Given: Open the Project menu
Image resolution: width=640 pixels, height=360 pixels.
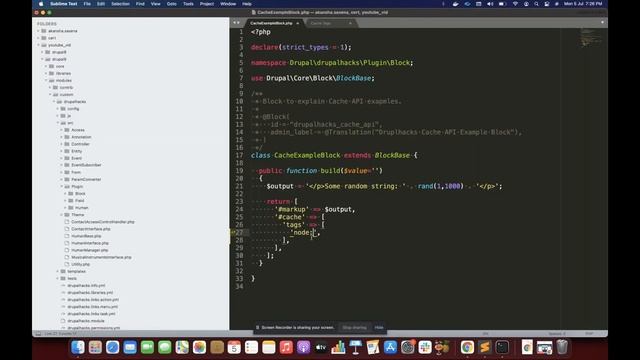Looking at the screenshot, I should 207,4.
